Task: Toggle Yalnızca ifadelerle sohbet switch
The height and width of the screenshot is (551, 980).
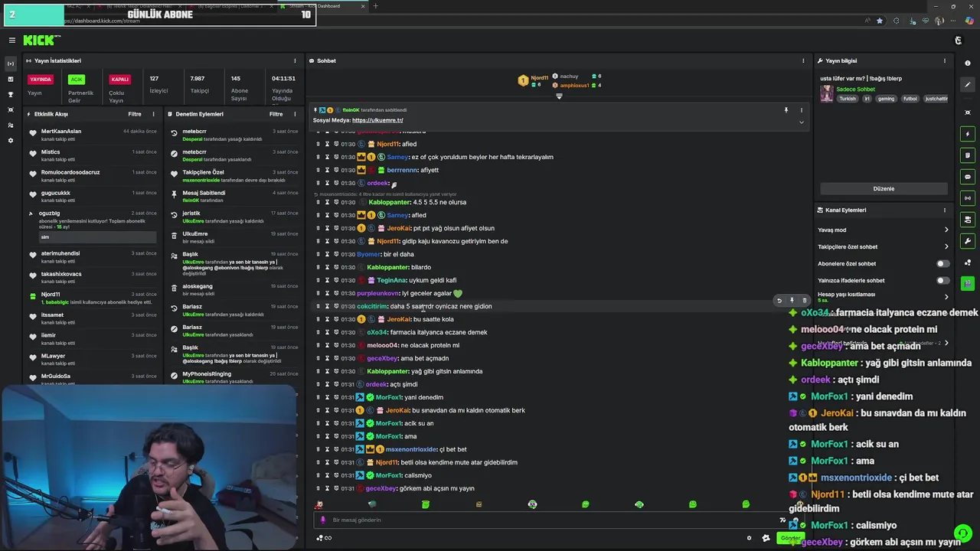Action: click(x=943, y=281)
